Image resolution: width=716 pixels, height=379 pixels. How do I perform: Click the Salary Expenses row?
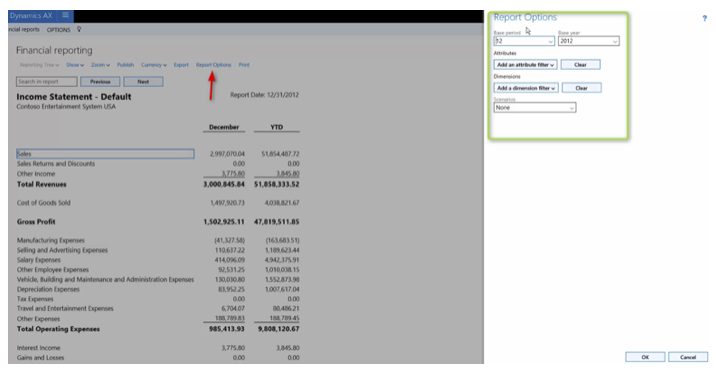click(38, 260)
